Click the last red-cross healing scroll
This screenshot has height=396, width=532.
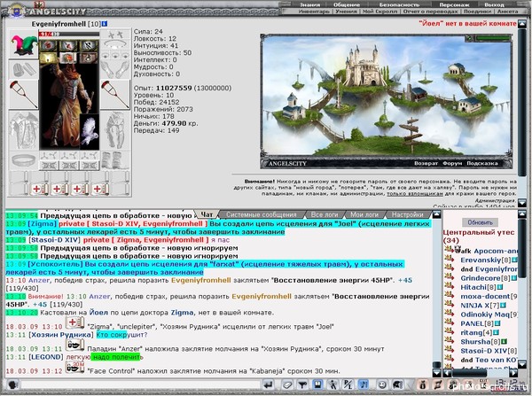tap(99, 189)
